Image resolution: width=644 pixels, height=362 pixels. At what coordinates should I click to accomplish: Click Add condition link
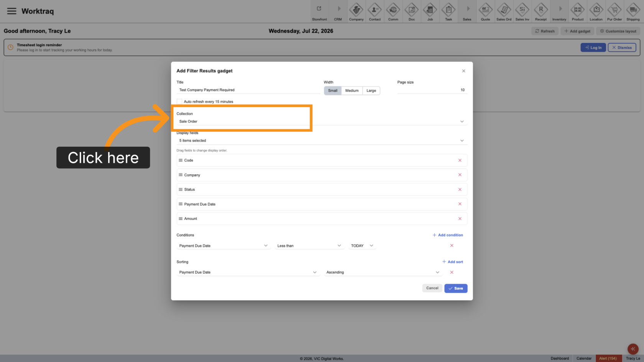[x=448, y=235]
